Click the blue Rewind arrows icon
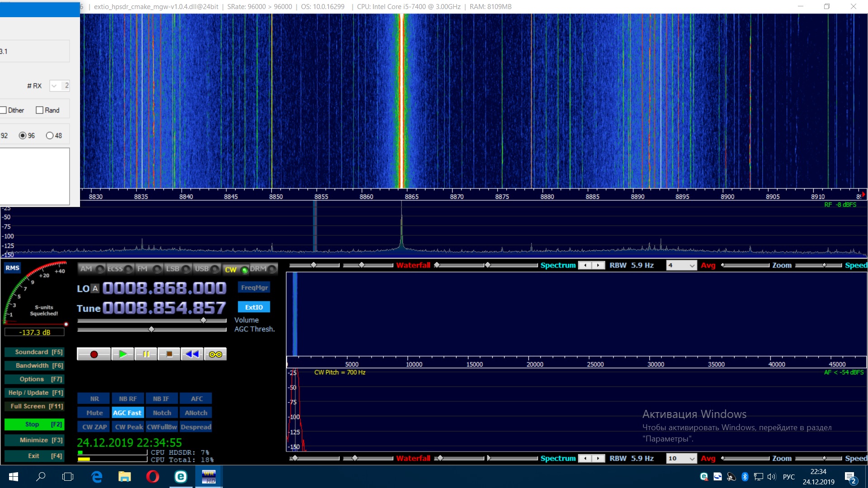868x488 pixels. (192, 354)
